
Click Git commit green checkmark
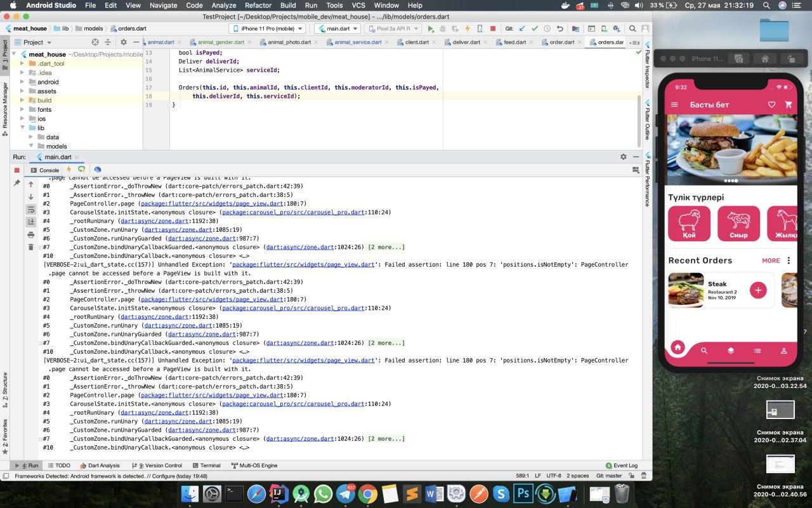click(x=535, y=29)
